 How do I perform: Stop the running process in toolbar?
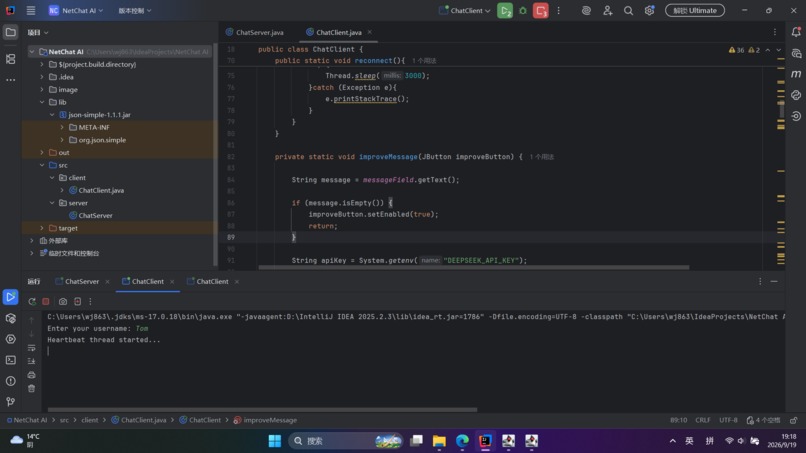click(x=540, y=10)
